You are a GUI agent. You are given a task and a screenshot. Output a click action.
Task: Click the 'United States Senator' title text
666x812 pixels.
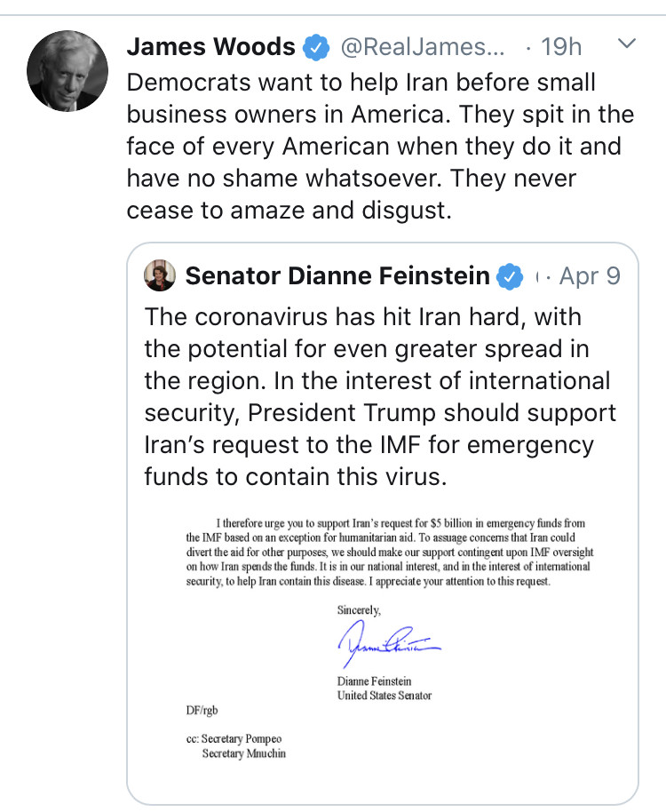coord(385,695)
